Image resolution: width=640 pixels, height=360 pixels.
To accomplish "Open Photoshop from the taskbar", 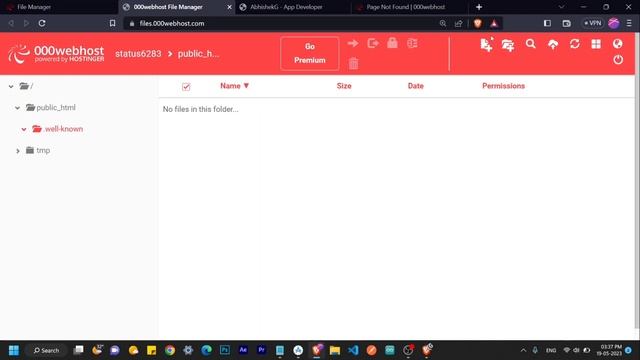I will (224, 350).
